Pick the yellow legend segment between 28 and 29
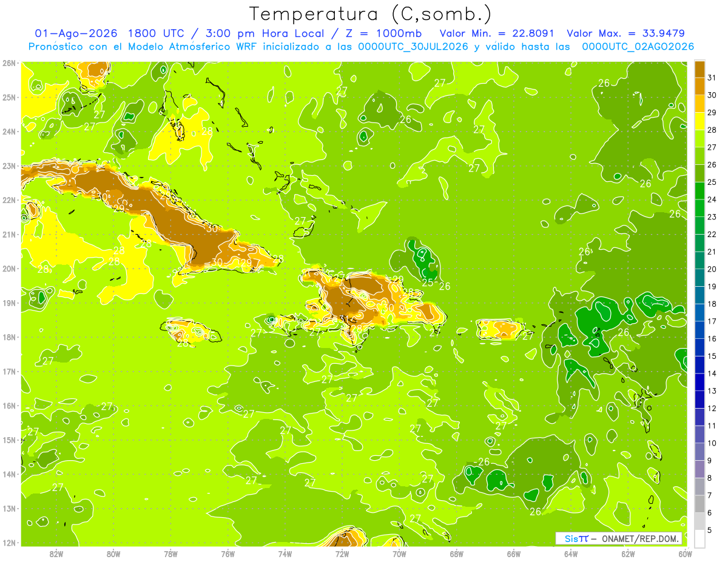Screen dimensions: 728x562 (x=699, y=121)
